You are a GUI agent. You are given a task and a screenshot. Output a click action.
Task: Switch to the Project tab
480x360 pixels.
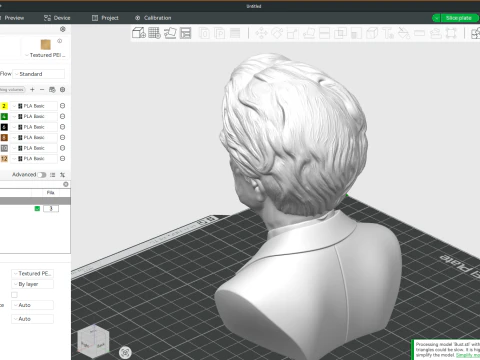tap(105, 18)
